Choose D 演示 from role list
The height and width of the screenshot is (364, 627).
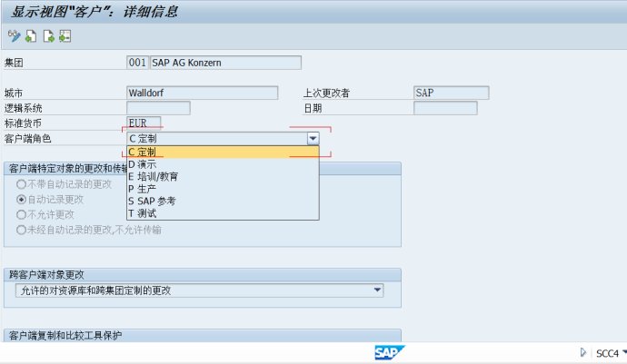(x=223, y=164)
